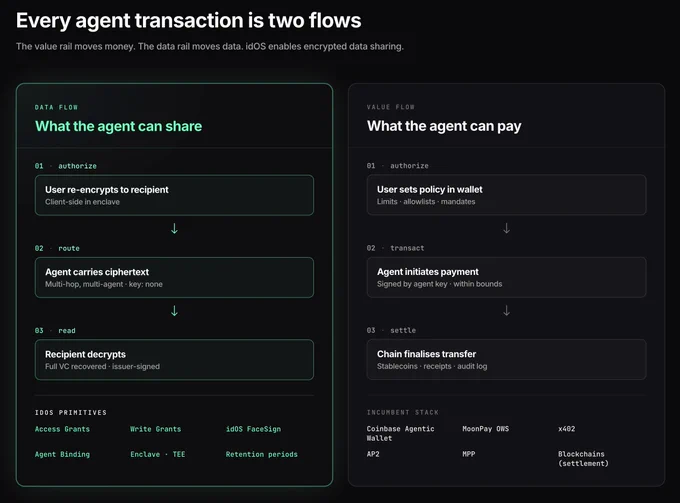This screenshot has height=503, width=680.
Task: Select the 'User re-encrypts to recipient' card
Action: (x=174, y=195)
